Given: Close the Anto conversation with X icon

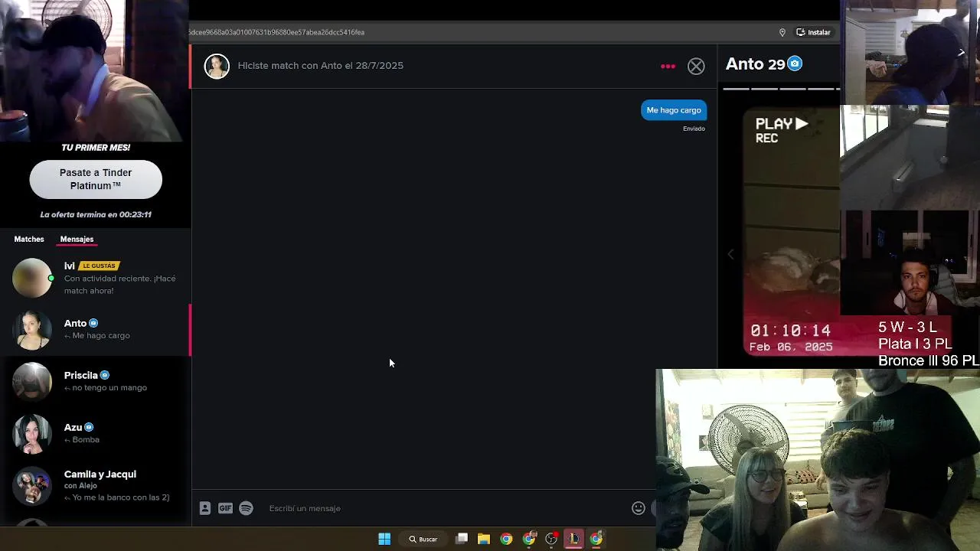Looking at the screenshot, I should pos(696,66).
